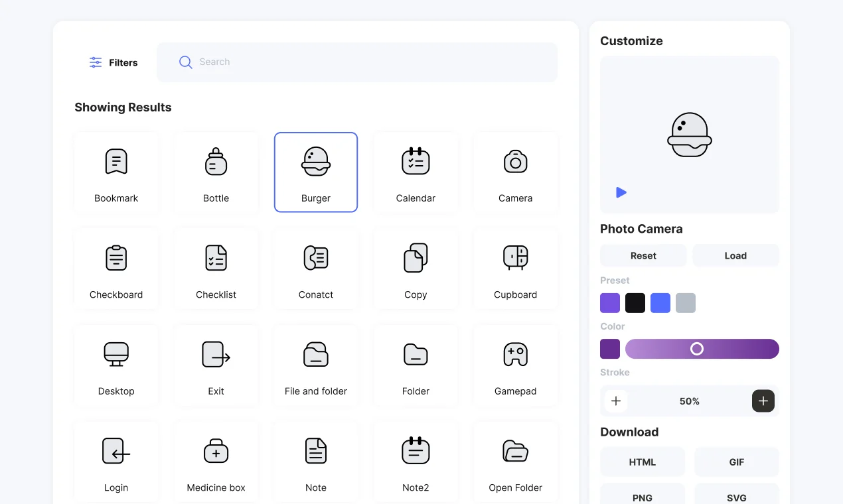Select the Desktop icon

116,365
